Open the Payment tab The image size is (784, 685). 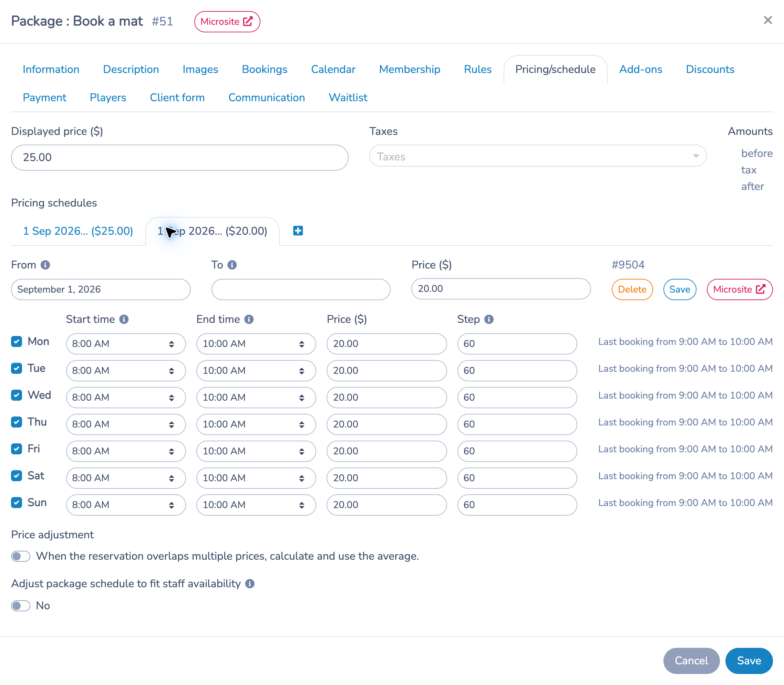pyautogui.click(x=44, y=97)
